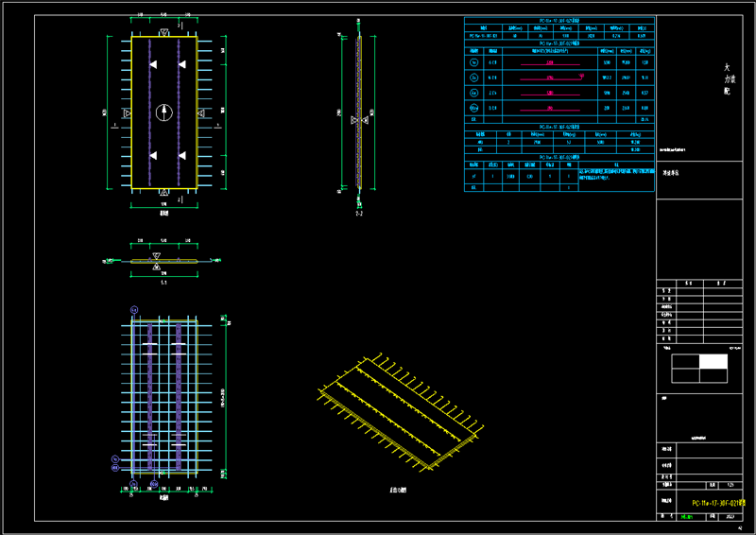The height and width of the screenshot is (535, 756).
Task: Select notes paragraph in bottom schedule table
Action: click(x=617, y=174)
